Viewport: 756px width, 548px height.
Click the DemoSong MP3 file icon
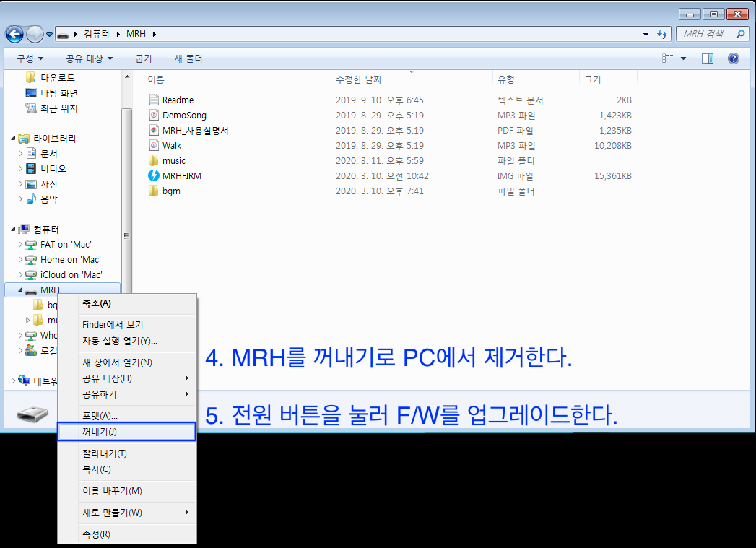(x=153, y=116)
